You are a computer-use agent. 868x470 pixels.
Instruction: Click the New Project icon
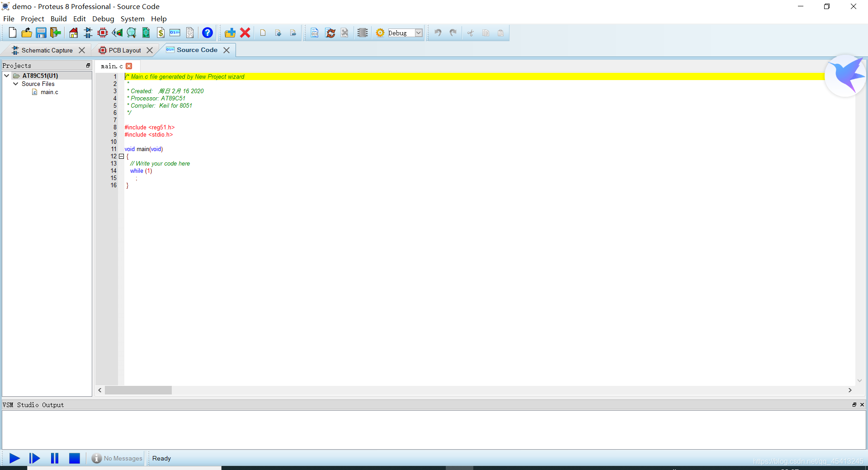pos(12,33)
